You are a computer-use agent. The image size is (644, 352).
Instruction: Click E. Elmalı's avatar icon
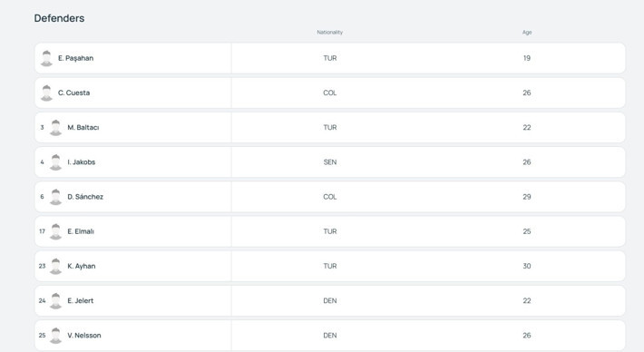tap(55, 231)
